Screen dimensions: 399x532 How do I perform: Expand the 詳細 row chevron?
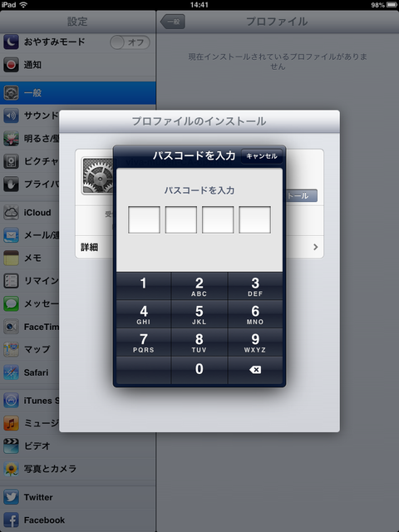pyautogui.click(x=316, y=247)
